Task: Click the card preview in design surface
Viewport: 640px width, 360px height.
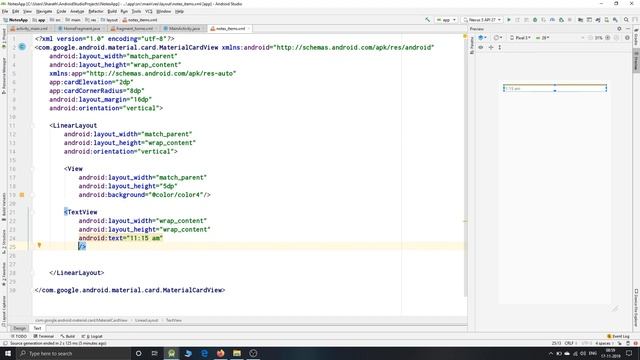Action: tap(555, 88)
